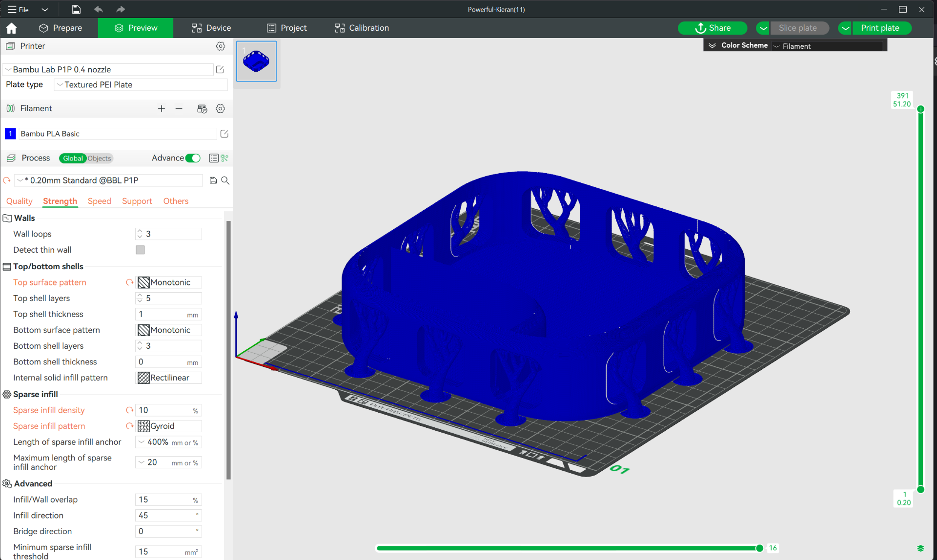Viewport: 937px width, 560px height.
Task: Toggle the Advance switch off
Action: 193,158
